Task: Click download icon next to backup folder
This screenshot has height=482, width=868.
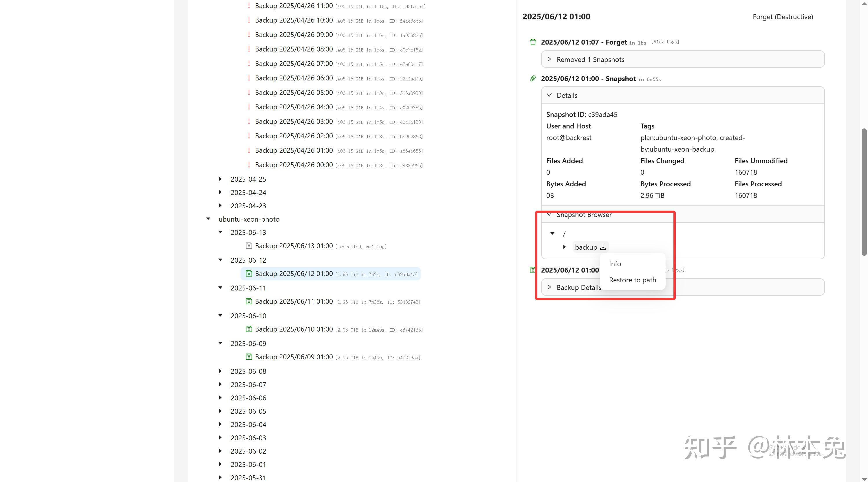Action: tap(603, 247)
